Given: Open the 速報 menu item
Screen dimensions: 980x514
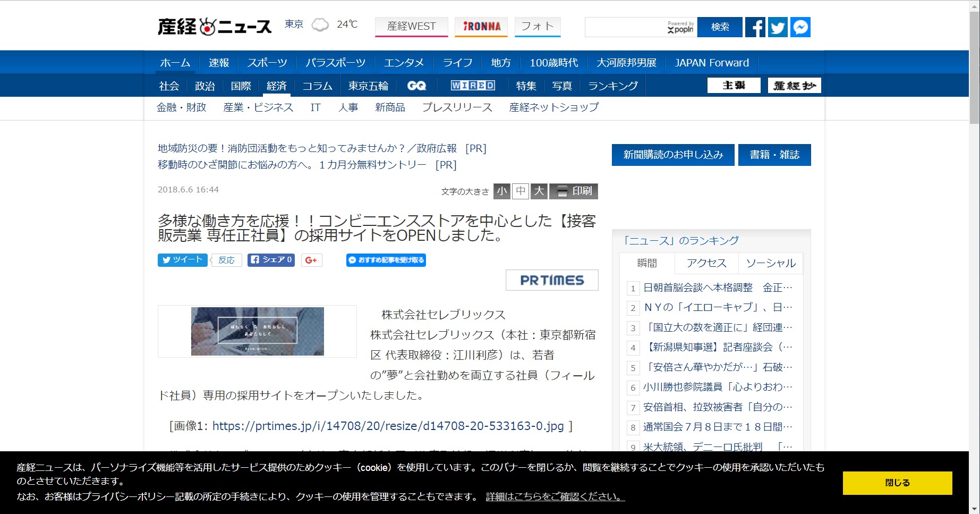Looking at the screenshot, I should (x=219, y=63).
